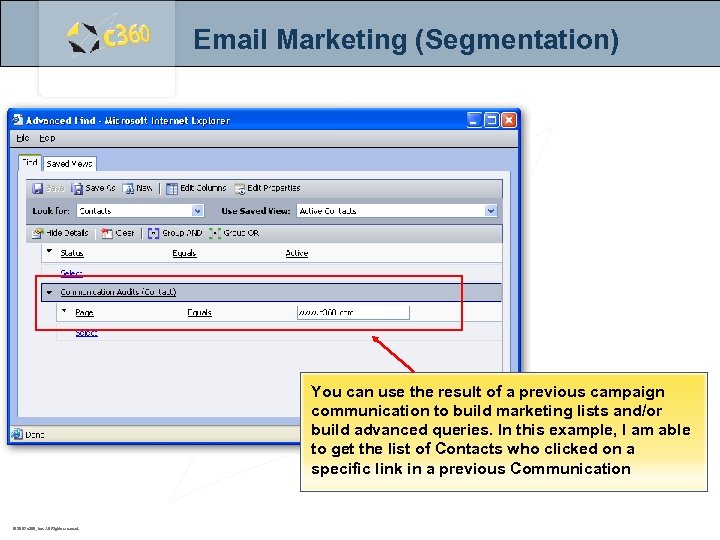720x540 pixels.
Task: Click the Hide Details icon
Action: [38, 233]
